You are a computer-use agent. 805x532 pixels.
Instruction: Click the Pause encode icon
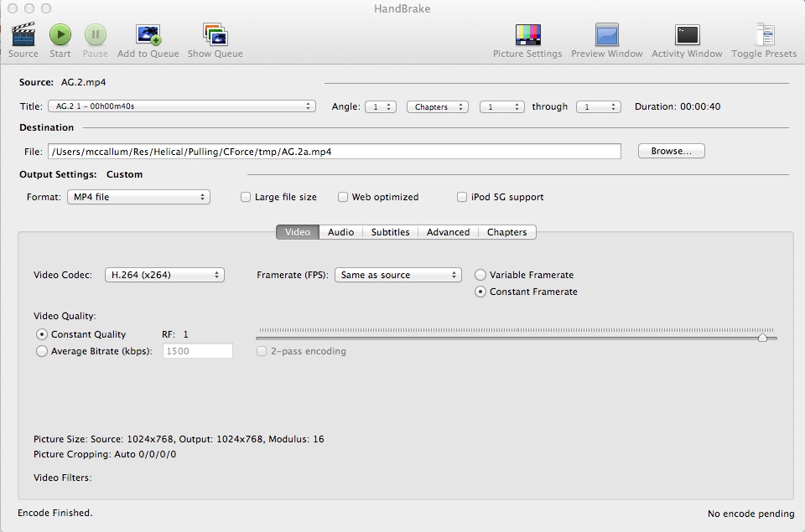point(95,34)
